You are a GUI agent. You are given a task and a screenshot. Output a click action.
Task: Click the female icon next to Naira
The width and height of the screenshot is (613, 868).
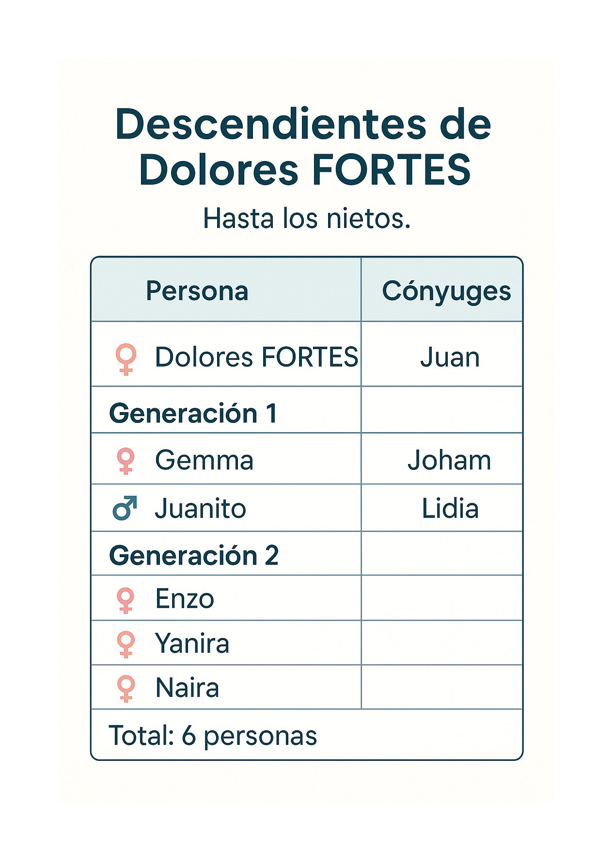tap(126, 688)
